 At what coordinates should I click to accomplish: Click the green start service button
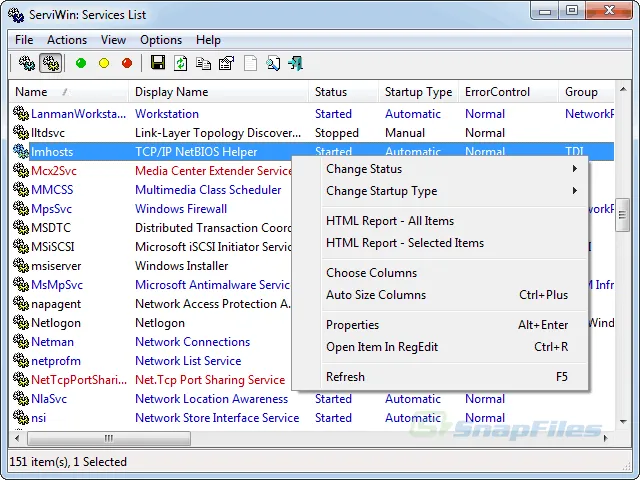81,63
